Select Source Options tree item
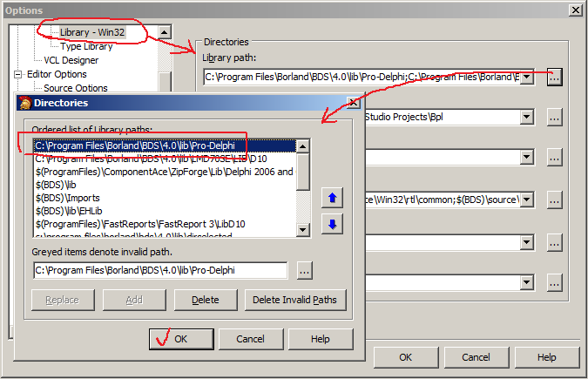The height and width of the screenshot is (379, 588). coord(76,88)
